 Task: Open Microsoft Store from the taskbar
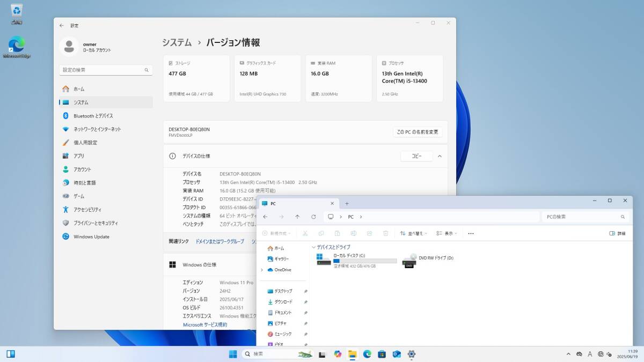(382, 354)
